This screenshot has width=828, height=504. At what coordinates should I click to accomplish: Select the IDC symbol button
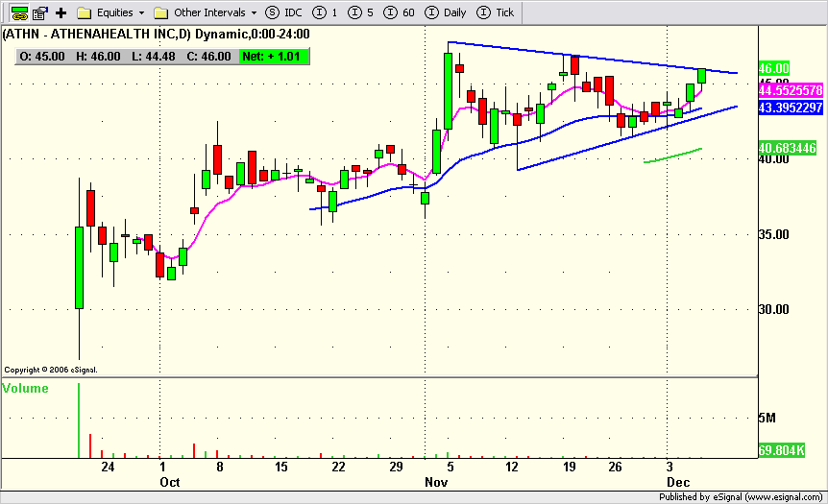click(x=283, y=12)
